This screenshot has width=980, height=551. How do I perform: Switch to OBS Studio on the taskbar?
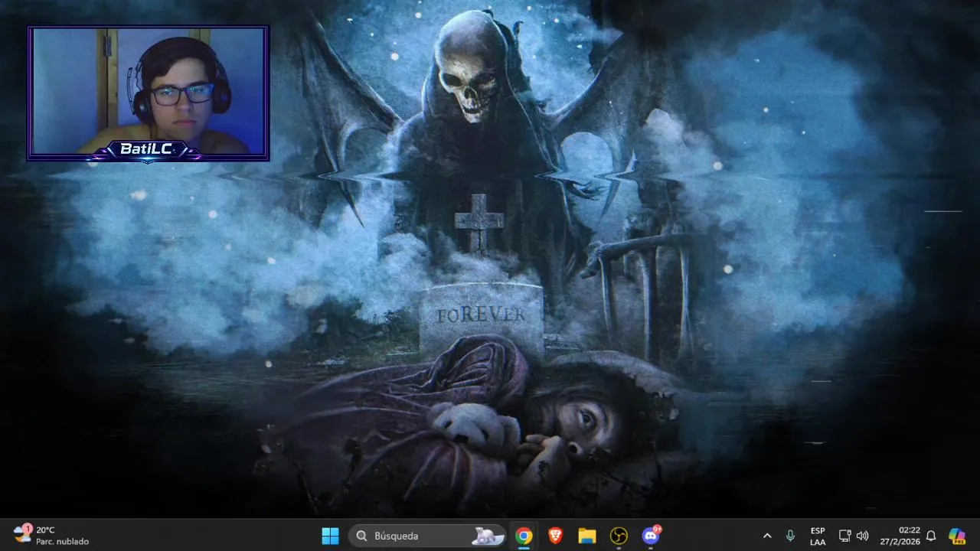(619, 536)
